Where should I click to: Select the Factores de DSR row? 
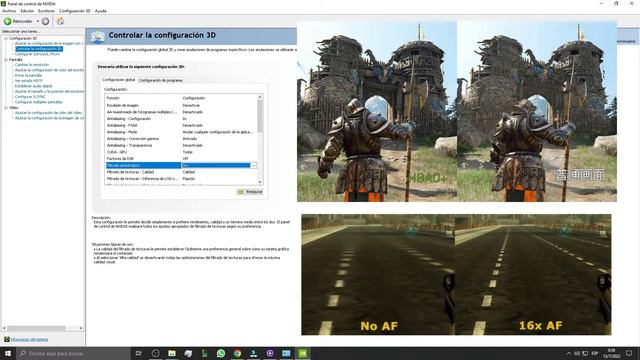point(181,158)
